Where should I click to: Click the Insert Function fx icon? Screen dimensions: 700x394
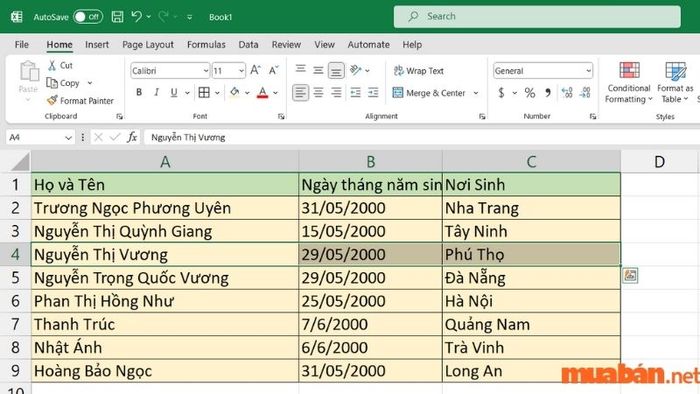pos(132,137)
